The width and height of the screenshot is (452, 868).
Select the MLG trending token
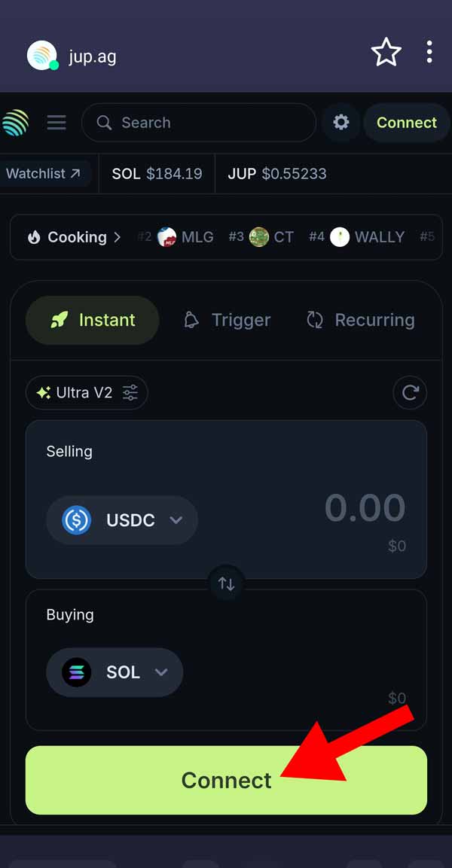[x=185, y=237]
